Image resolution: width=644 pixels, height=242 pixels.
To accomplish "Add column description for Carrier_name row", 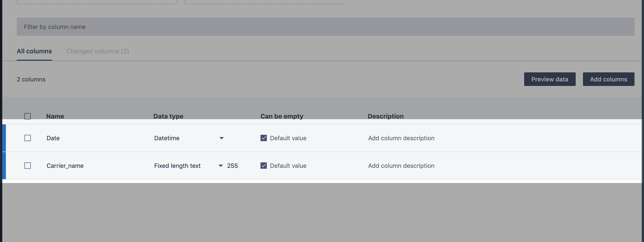I will click(401, 166).
